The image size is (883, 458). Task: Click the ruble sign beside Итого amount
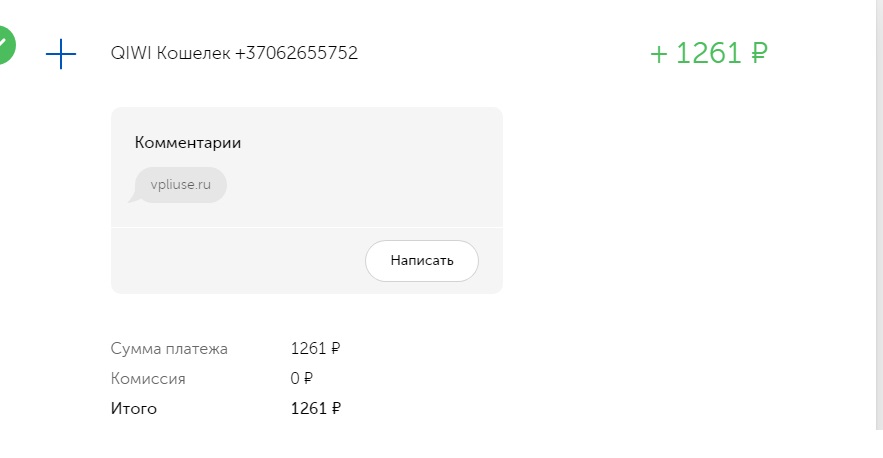pos(336,408)
